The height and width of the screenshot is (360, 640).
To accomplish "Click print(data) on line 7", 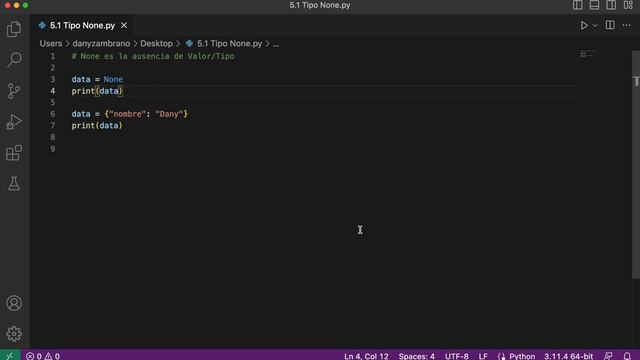I will (x=97, y=125).
